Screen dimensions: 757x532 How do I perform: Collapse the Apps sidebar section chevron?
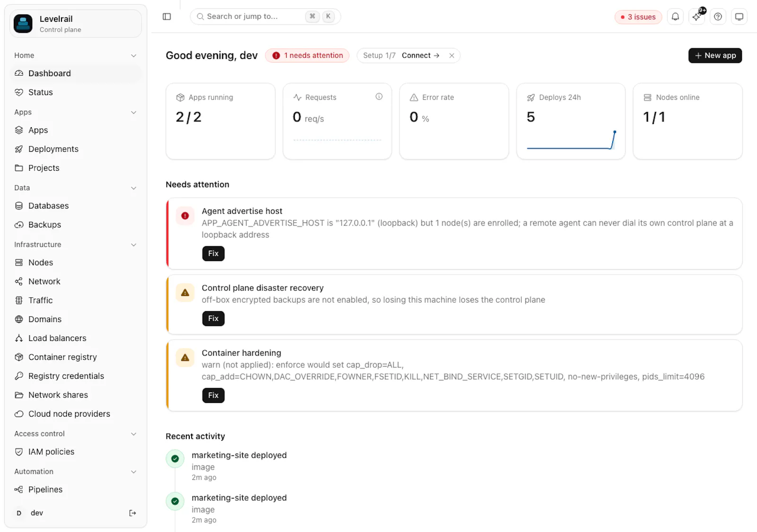[x=133, y=112]
